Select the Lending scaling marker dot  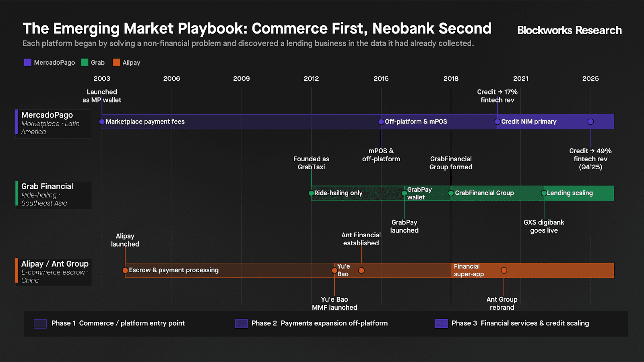(544, 193)
